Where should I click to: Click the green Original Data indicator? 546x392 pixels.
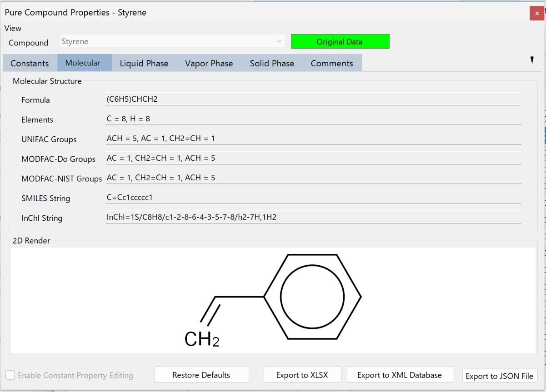(x=340, y=41)
